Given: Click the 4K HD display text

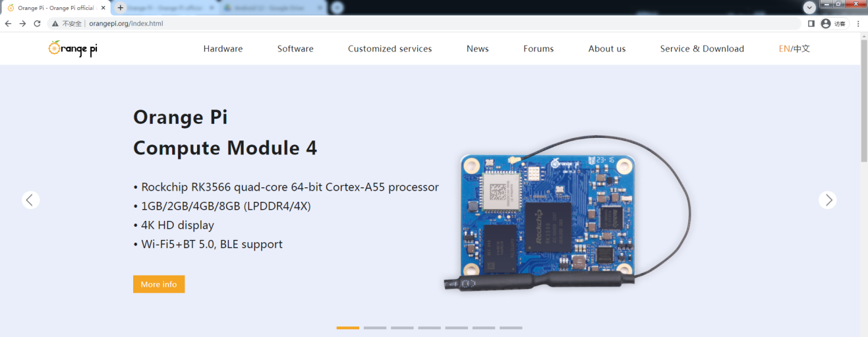Looking at the screenshot, I should coord(173,225).
